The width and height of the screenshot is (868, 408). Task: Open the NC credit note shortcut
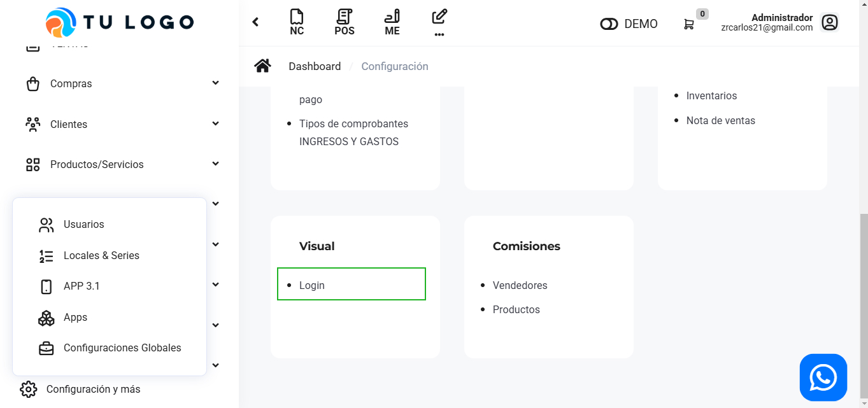click(x=297, y=22)
